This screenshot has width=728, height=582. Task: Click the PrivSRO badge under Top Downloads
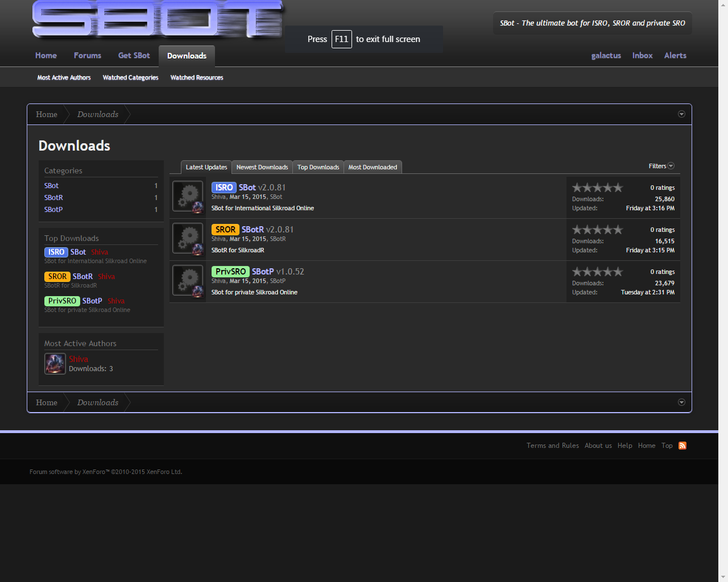pyautogui.click(x=62, y=301)
